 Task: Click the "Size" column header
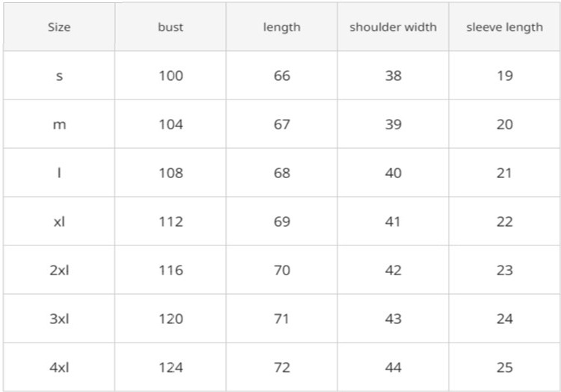tap(59, 27)
